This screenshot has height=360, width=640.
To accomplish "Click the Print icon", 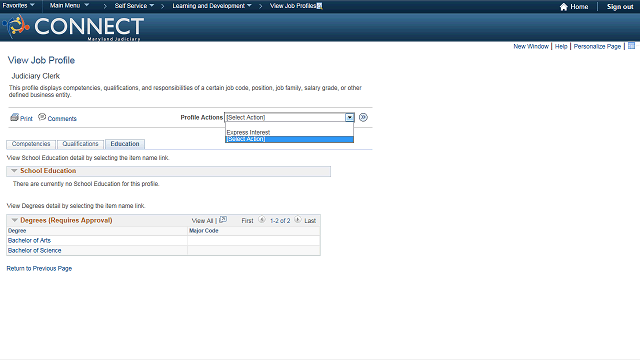I will click(14, 118).
